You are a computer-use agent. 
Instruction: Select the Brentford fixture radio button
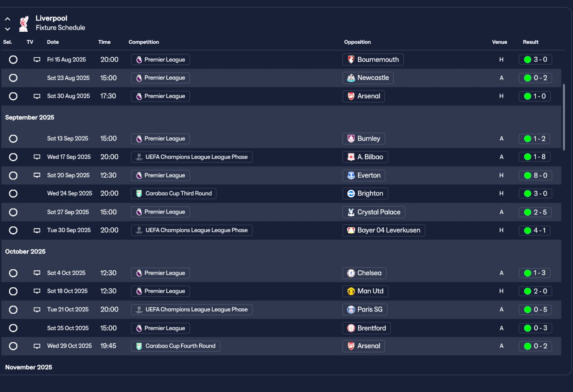point(13,328)
